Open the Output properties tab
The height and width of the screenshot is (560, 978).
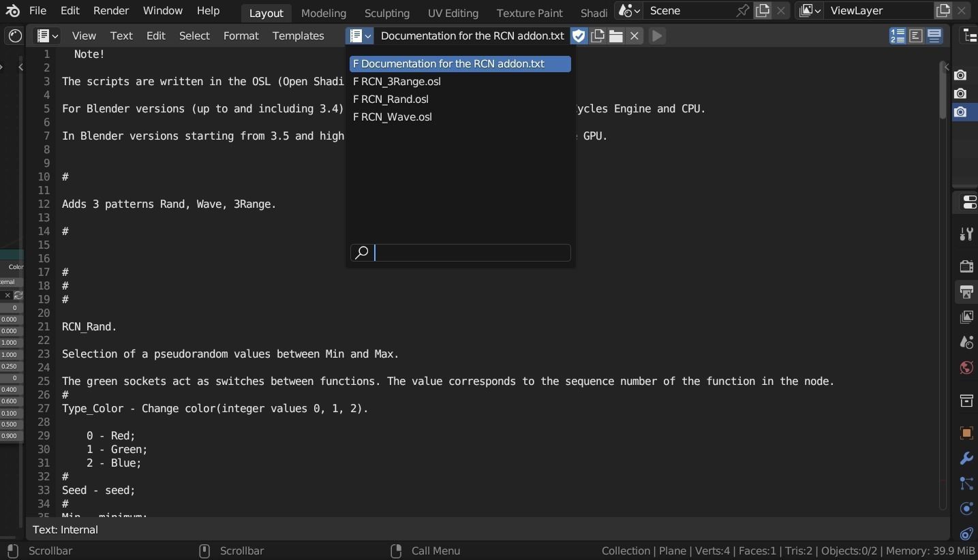[966, 292]
